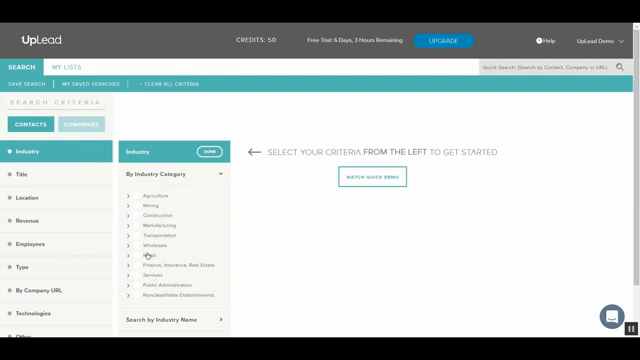Screen dimensions: 640x360
Task: Check the Public Administration checkbox
Action: coord(137,285)
